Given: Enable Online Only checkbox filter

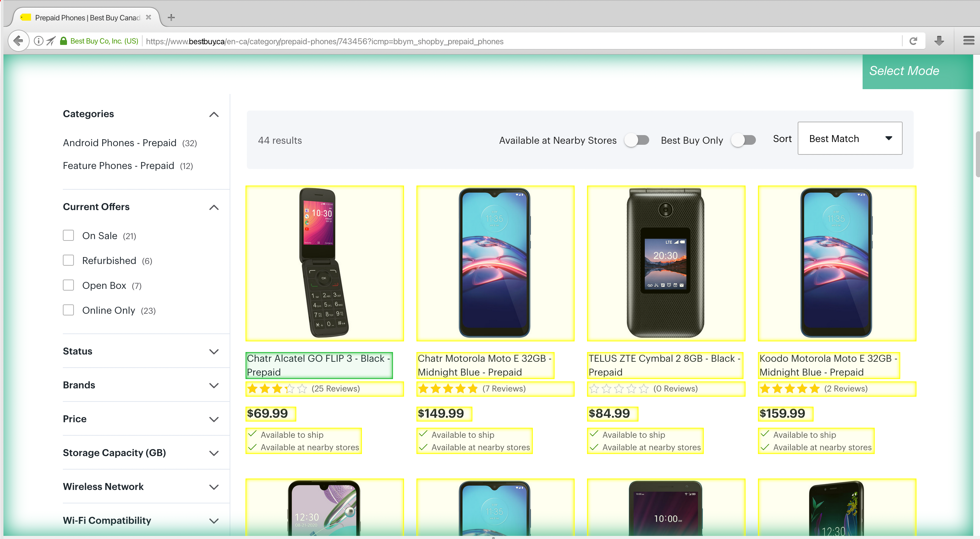Looking at the screenshot, I should click(68, 309).
